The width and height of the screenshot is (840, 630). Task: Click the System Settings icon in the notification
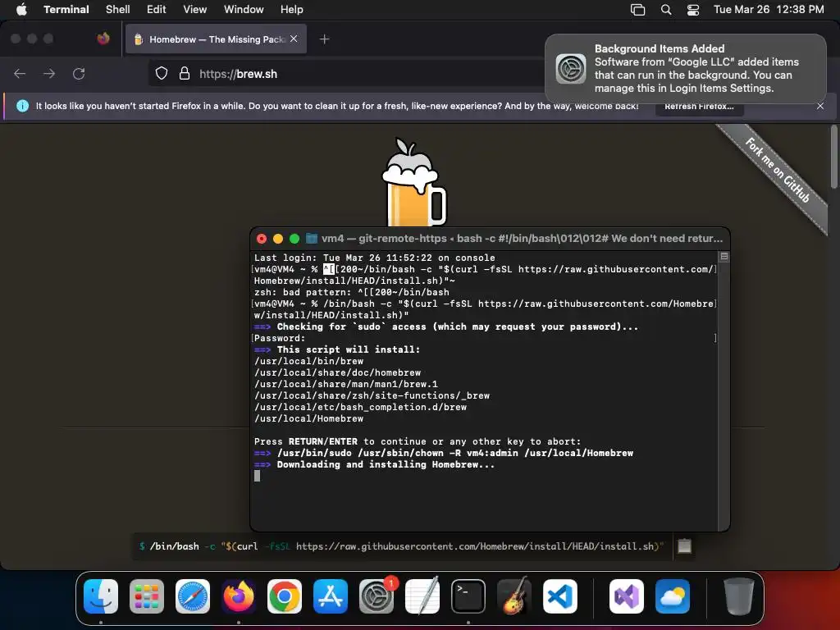click(x=571, y=69)
